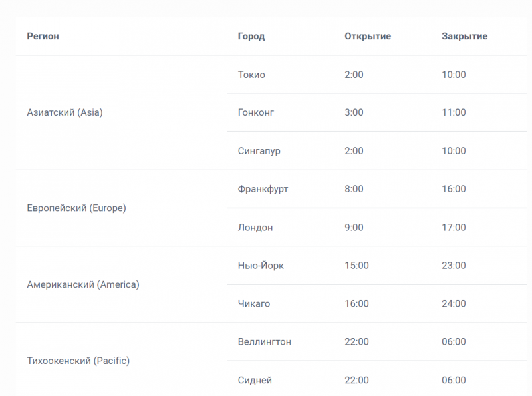Select the "Азиатский (Asia)" region cell
The image size is (532, 396).
65,112
